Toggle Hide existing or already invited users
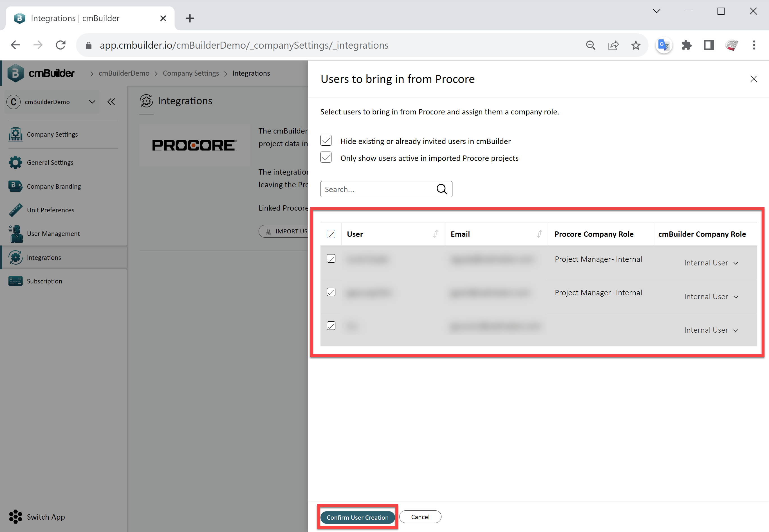Image resolution: width=769 pixels, height=532 pixels. point(326,140)
